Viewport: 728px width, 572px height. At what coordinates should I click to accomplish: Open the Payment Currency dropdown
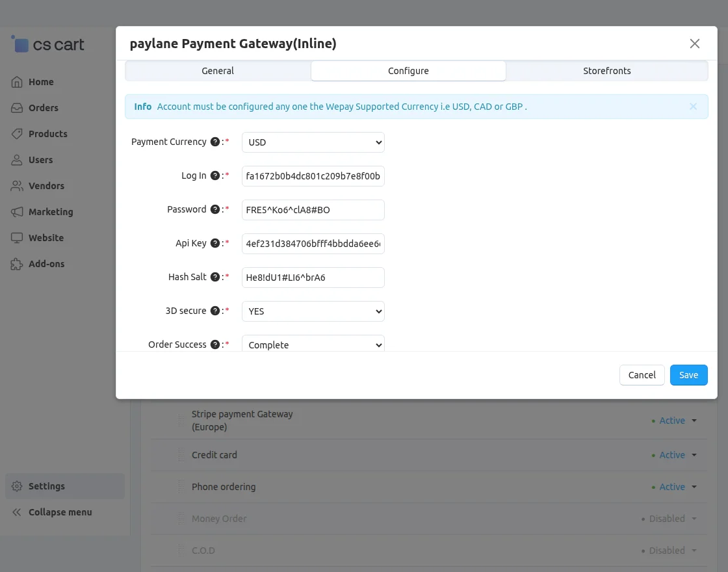pos(313,142)
